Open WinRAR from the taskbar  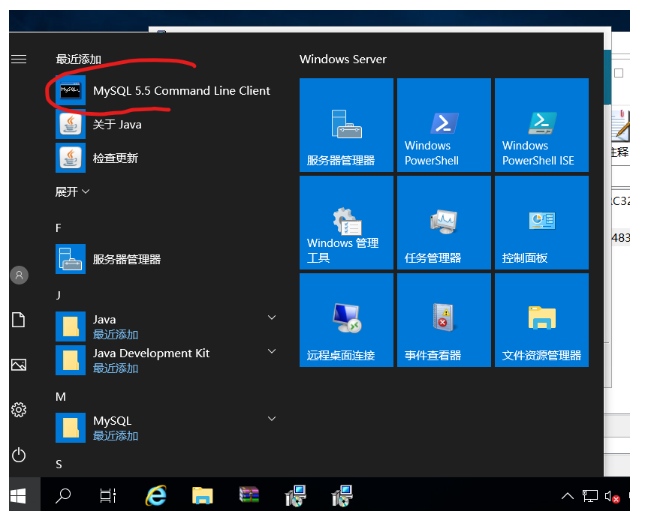click(x=249, y=495)
